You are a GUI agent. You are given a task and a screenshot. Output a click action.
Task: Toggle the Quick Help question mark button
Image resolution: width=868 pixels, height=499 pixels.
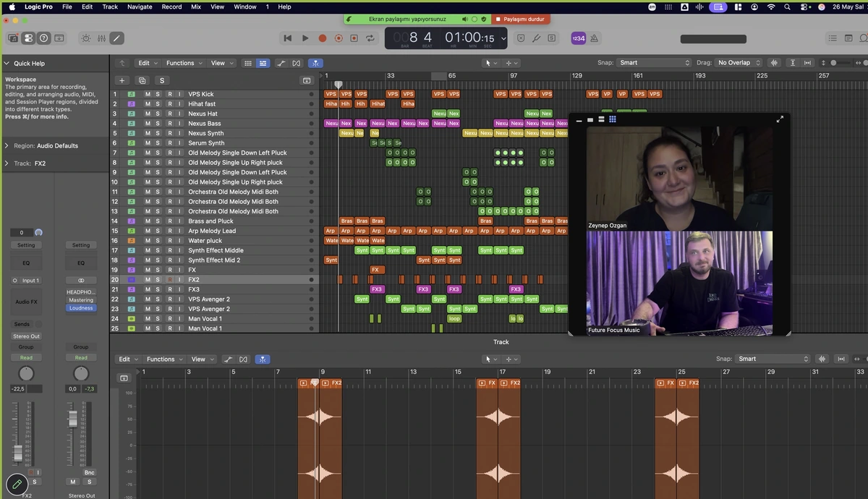click(x=43, y=38)
